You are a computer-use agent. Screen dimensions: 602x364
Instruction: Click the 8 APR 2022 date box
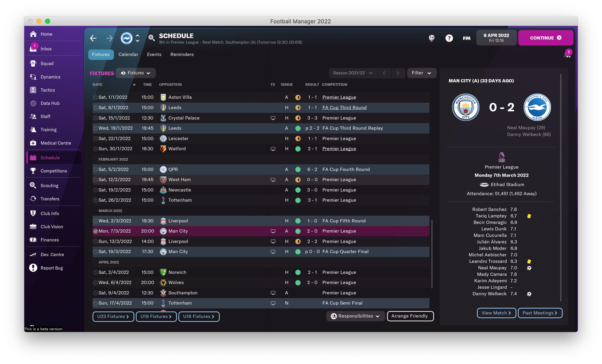pos(496,38)
